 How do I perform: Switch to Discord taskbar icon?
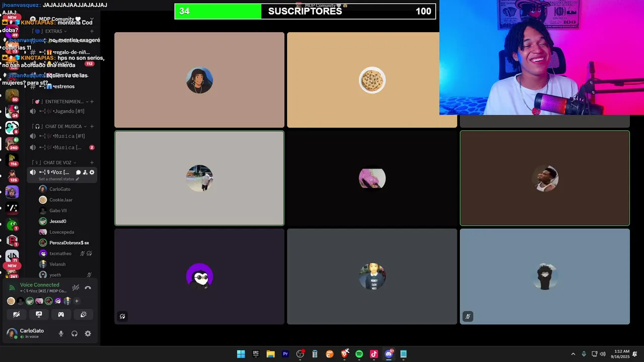pyautogui.click(x=388, y=354)
